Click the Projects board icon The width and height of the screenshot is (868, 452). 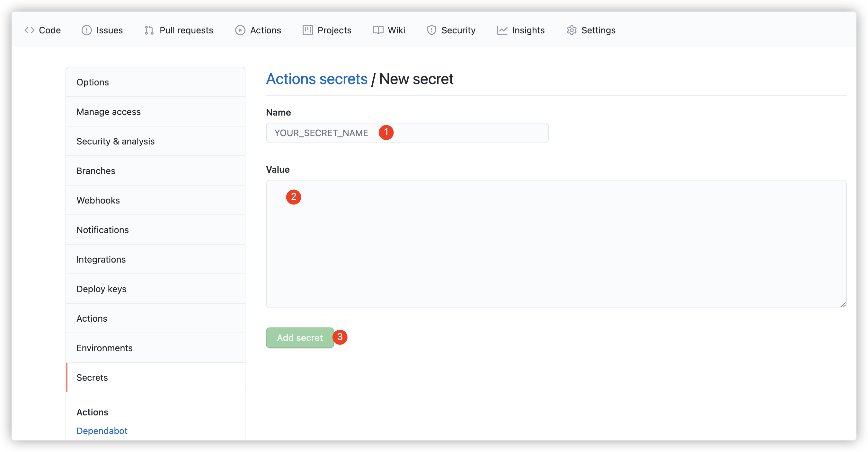point(307,30)
